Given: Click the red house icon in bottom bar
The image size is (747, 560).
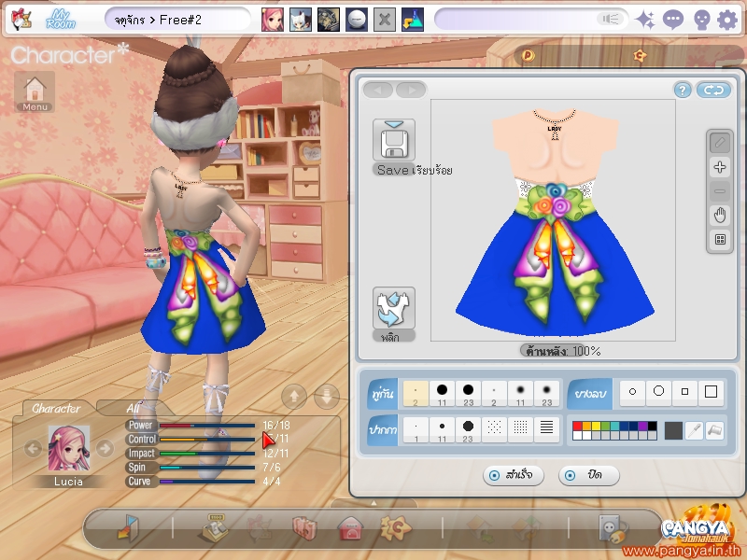Looking at the screenshot, I should (x=350, y=528).
